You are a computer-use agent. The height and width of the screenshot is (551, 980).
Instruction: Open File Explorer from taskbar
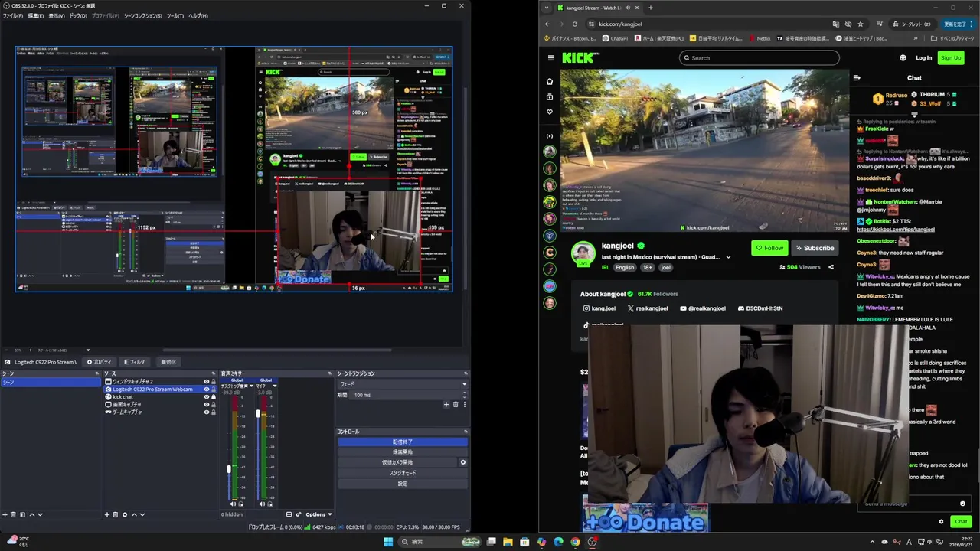(x=508, y=542)
